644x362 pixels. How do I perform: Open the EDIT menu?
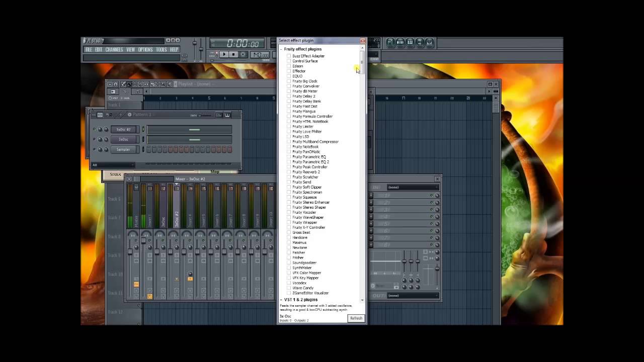click(99, 50)
